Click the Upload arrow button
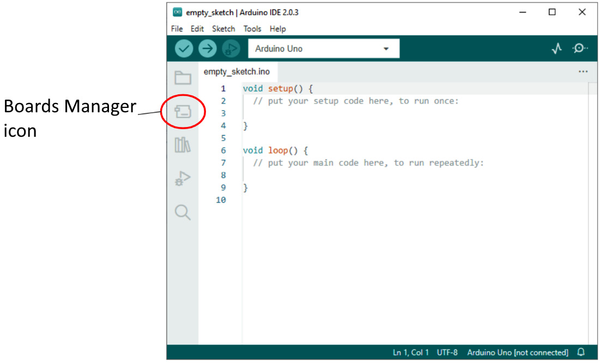This screenshot has width=600, height=364. point(208,48)
